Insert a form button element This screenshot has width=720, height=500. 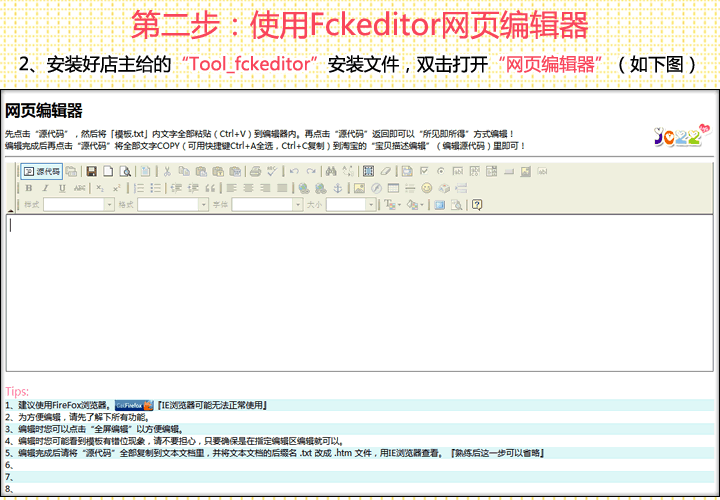509,171
